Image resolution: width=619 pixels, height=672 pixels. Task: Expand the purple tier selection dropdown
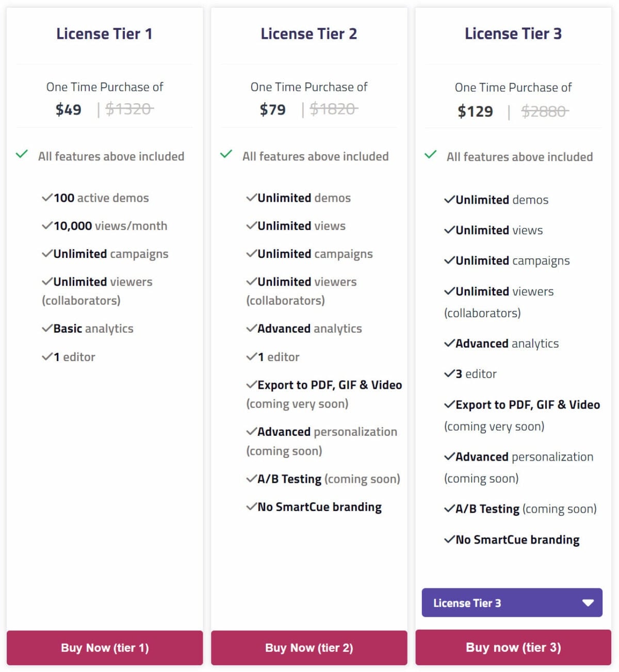pos(512,602)
